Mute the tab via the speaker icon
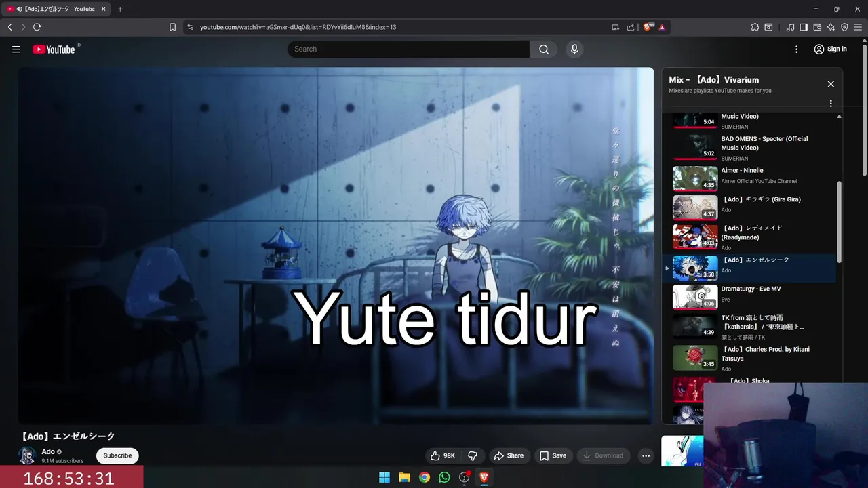This screenshot has height=488, width=868. point(19,9)
